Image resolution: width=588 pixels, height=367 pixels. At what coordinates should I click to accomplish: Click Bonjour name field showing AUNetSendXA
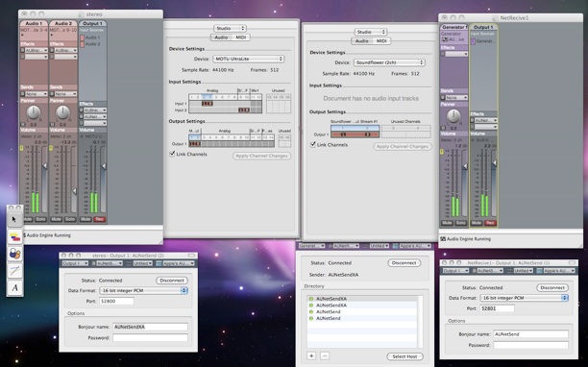[151, 327]
